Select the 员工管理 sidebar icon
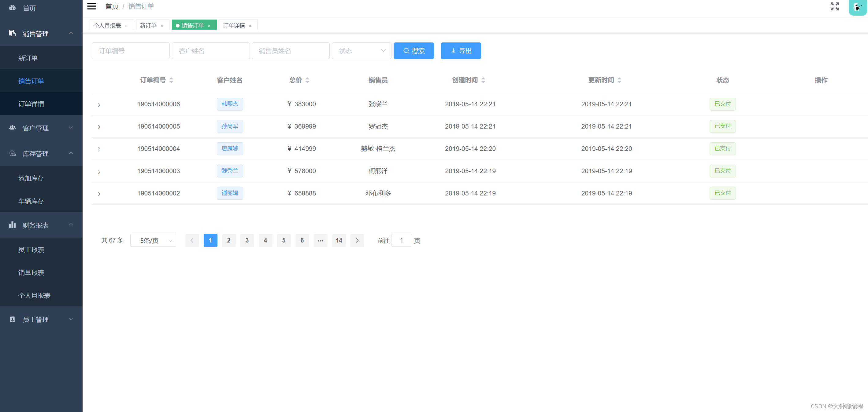The width and height of the screenshot is (868, 412). 13,319
